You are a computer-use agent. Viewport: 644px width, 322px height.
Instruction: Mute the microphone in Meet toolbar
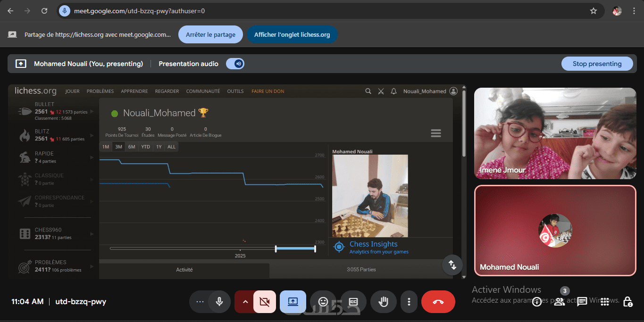click(x=219, y=302)
